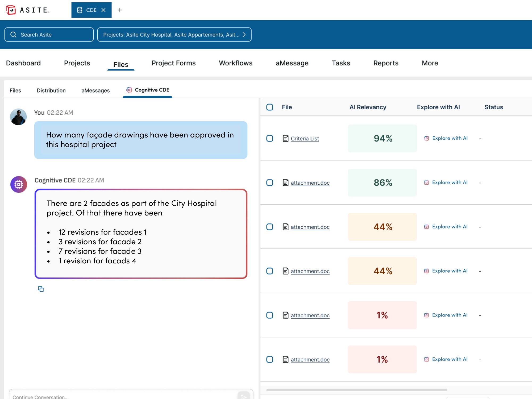The height and width of the screenshot is (399, 532).
Task: Open the Reports navigation item
Action: click(386, 63)
